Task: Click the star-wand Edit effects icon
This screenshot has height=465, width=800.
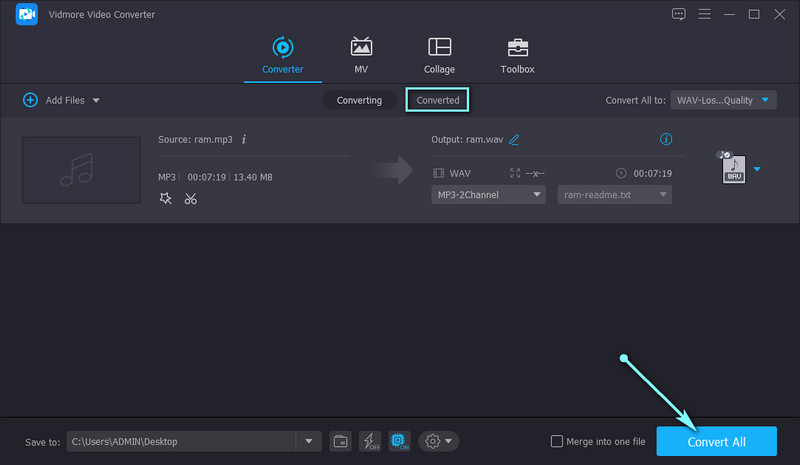Action: (x=166, y=198)
